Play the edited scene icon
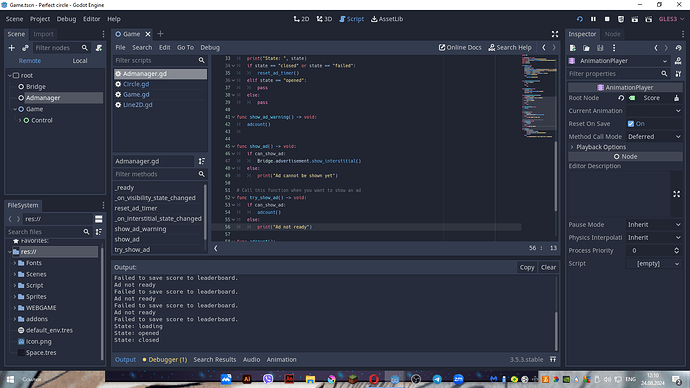 pyautogui.click(x=635, y=19)
